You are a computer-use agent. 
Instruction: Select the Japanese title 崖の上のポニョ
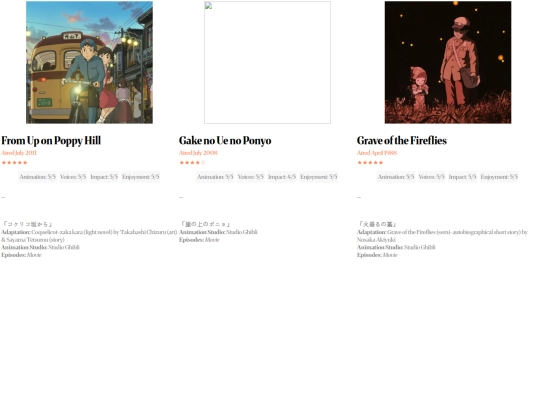[x=205, y=224]
